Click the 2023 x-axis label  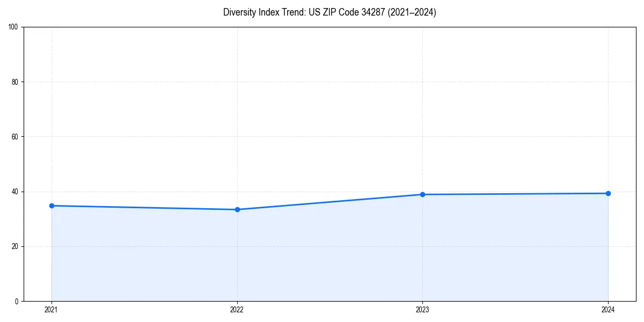(x=422, y=310)
